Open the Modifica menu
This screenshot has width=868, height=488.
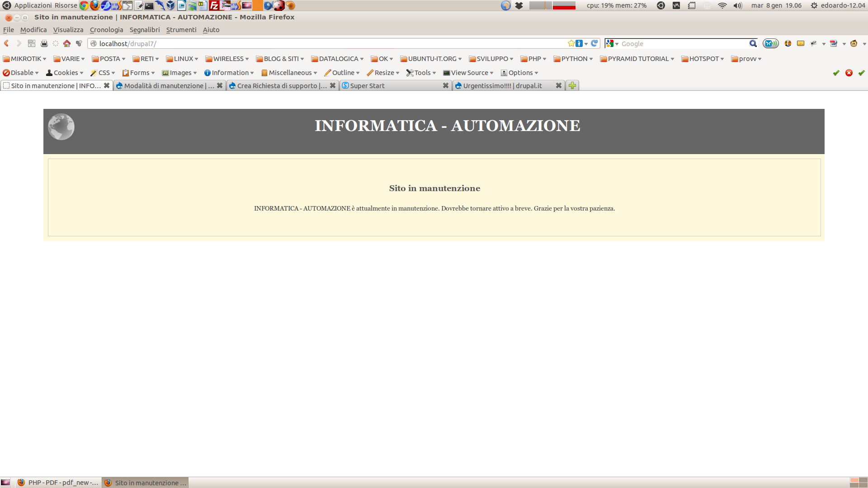33,30
